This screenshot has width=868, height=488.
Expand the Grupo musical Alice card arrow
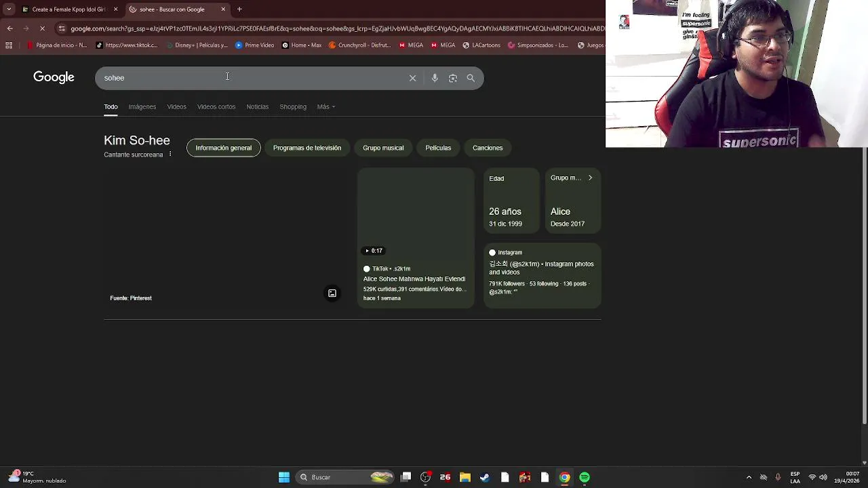[x=590, y=178]
